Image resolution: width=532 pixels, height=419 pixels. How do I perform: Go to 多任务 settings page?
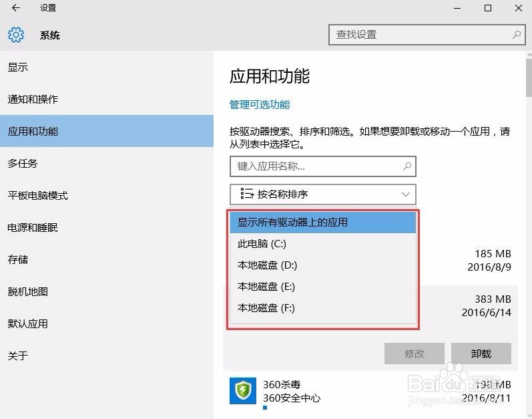click(x=107, y=163)
